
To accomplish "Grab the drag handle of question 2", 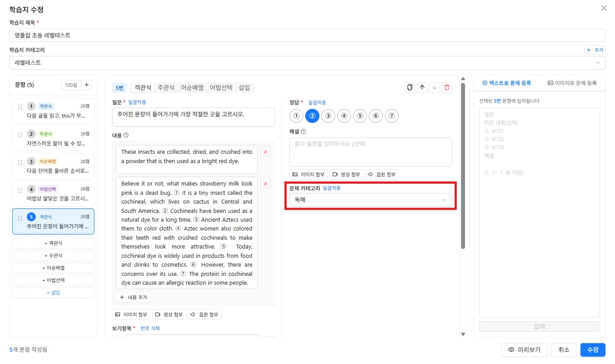I will point(20,134).
